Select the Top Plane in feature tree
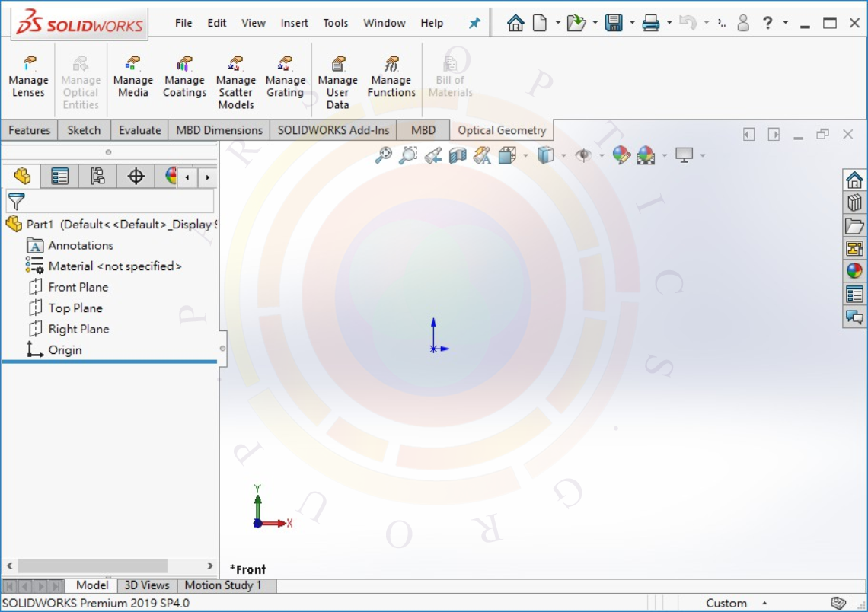The height and width of the screenshot is (612, 868). pos(65,308)
